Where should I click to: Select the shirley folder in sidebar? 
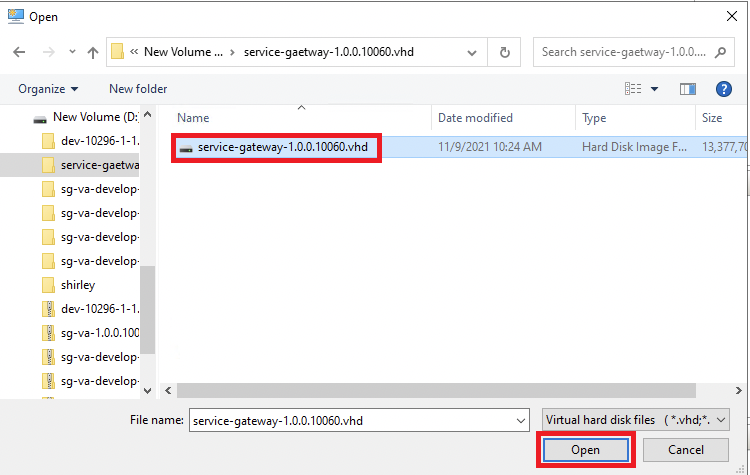78,285
